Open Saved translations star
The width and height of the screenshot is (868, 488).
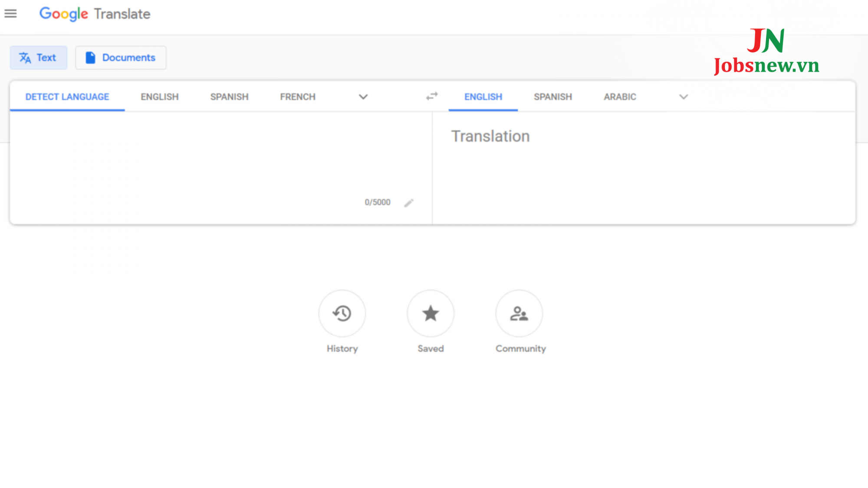click(x=431, y=313)
